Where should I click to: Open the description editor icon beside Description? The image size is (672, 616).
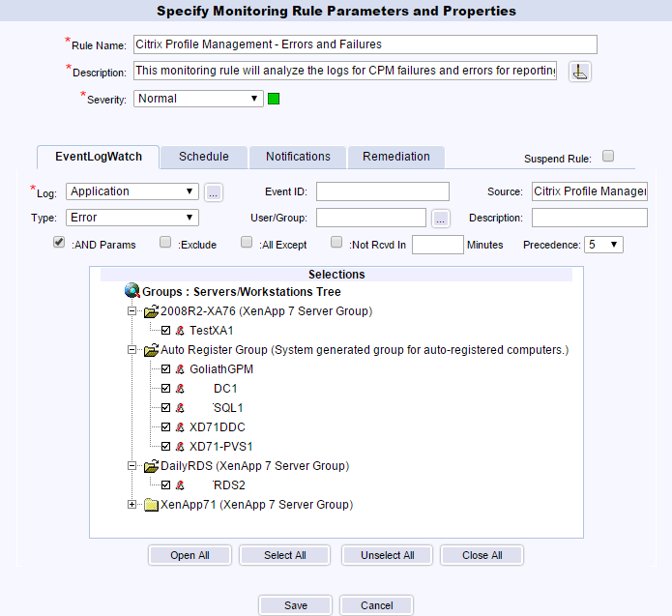coord(580,72)
